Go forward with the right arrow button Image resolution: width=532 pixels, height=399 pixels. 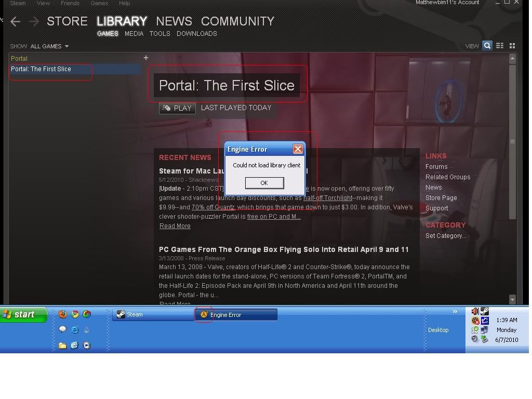pos(34,22)
